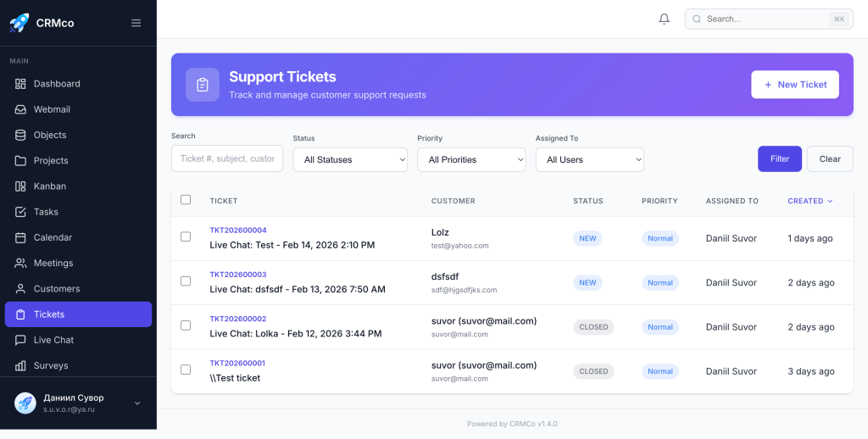This screenshot has height=439, width=868.
Task: Select the checkbox for ticket TKT202600002
Action: [x=186, y=325]
